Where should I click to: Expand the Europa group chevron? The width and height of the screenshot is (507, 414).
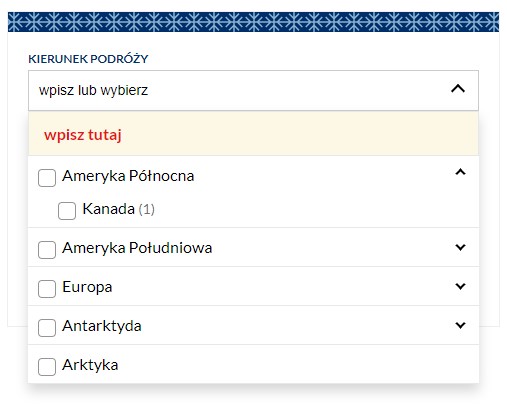[x=460, y=286]
